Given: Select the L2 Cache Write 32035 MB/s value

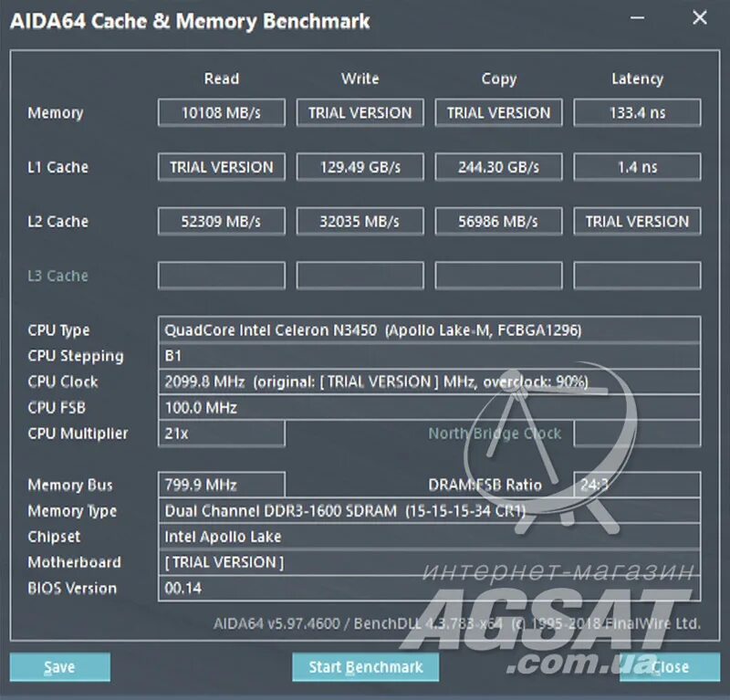Looking at the screenshot, I should point(360,221).
